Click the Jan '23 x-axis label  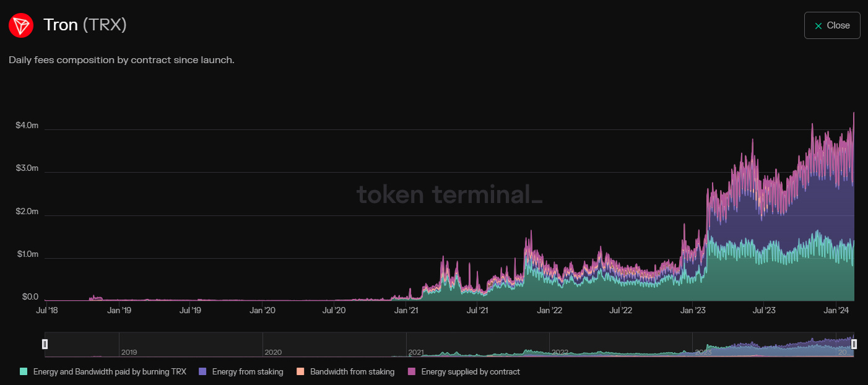pyautogui.click(x=693, y=310)
